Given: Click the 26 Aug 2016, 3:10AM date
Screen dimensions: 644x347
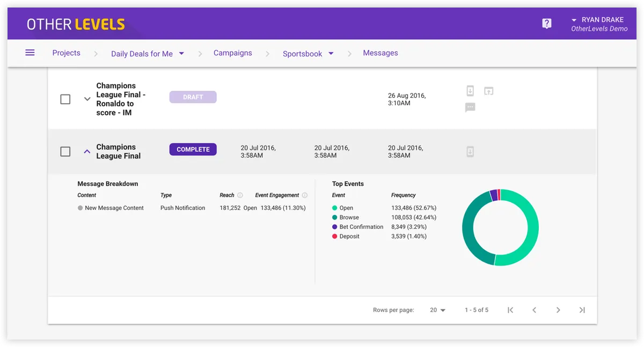Looking at the screenshot, I should (x=407, y=99).
